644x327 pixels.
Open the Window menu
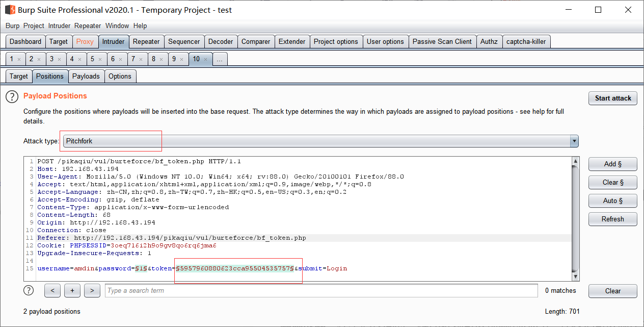click(x=117, y=26)
